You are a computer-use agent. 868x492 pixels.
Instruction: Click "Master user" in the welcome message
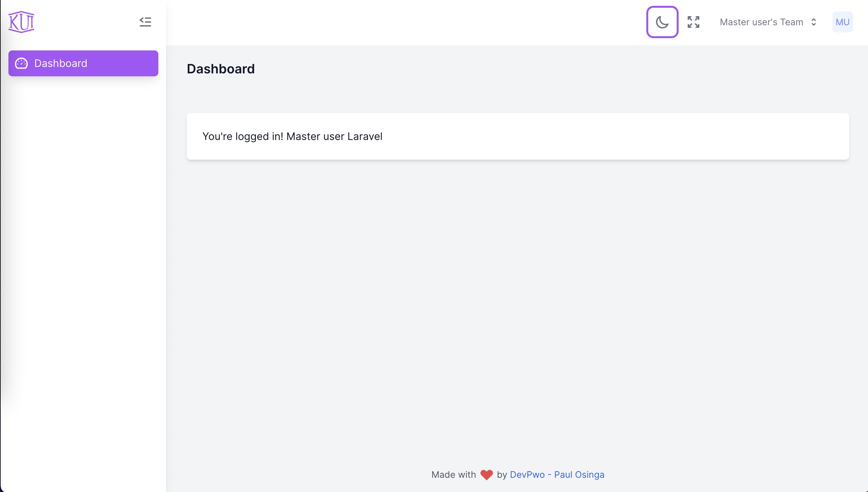pos(315,136)
